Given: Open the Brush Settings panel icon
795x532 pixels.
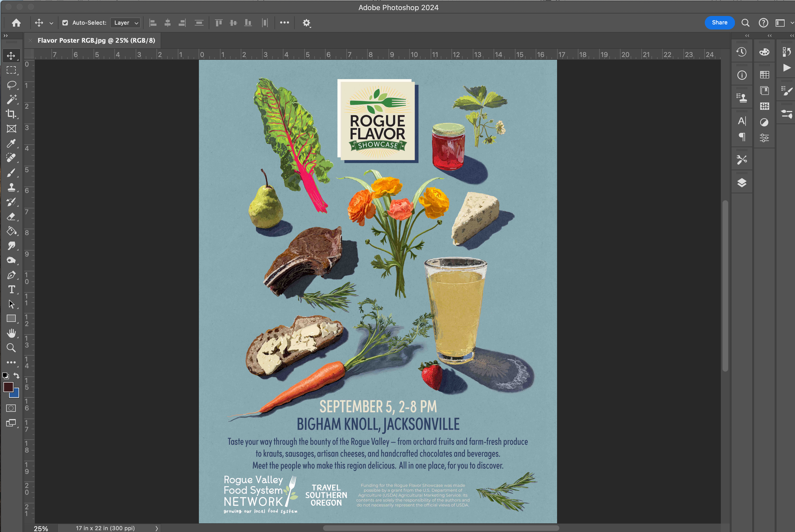Looking at the screenshot, I should 786,91.
